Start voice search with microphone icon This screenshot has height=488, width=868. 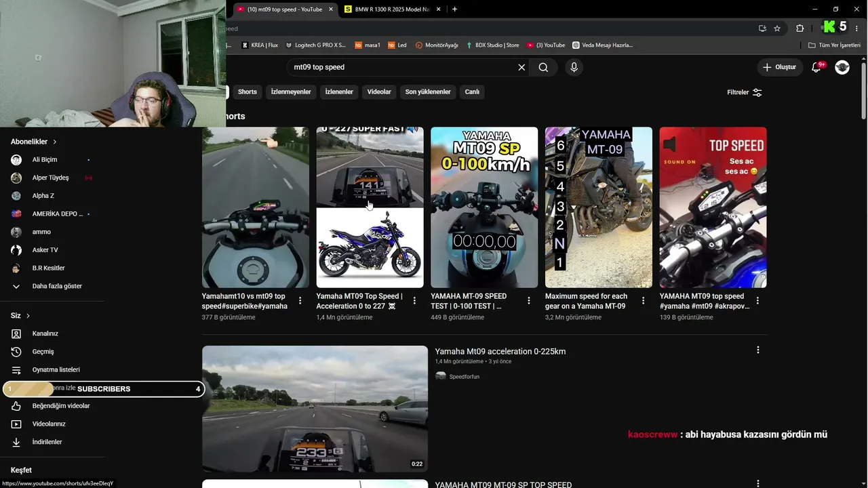tap(574, 67)
